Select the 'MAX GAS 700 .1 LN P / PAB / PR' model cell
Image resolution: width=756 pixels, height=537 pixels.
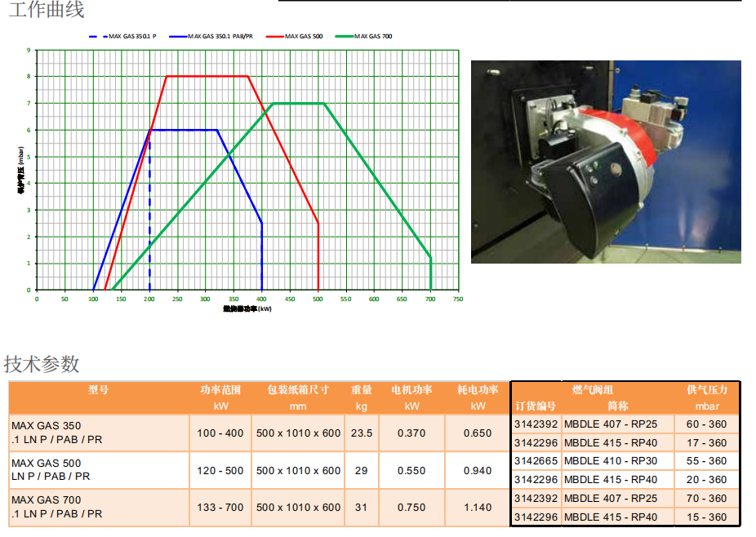(x=100, y=507)
